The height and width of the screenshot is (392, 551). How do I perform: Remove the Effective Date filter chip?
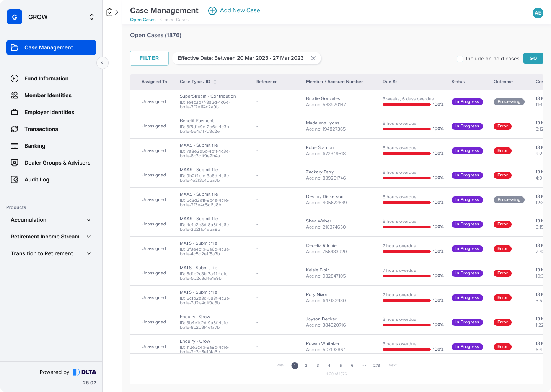tap(313, 58)
